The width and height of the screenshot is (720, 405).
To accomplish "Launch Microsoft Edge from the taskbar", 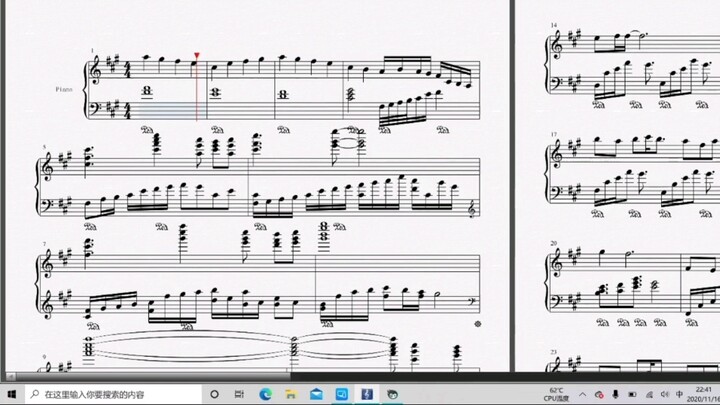I will (265, 394).
